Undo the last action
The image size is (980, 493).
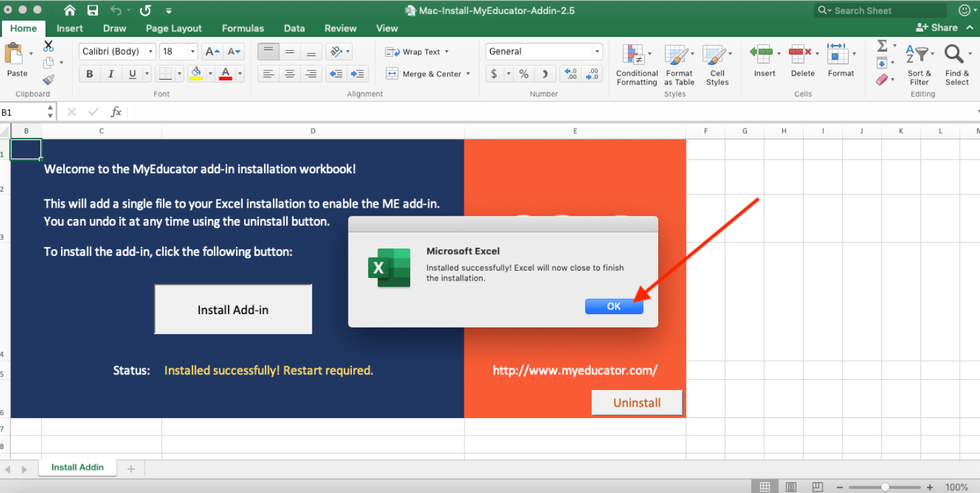(x=115, y=11)
